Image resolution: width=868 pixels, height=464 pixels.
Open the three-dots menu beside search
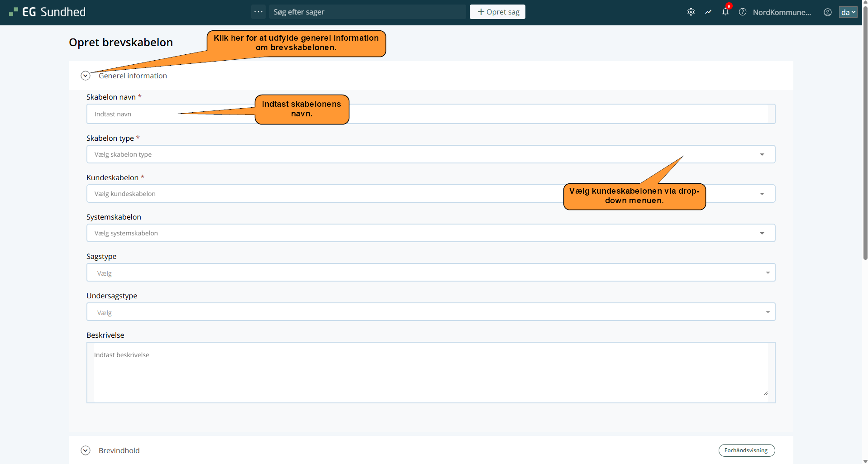pos(258,12)
